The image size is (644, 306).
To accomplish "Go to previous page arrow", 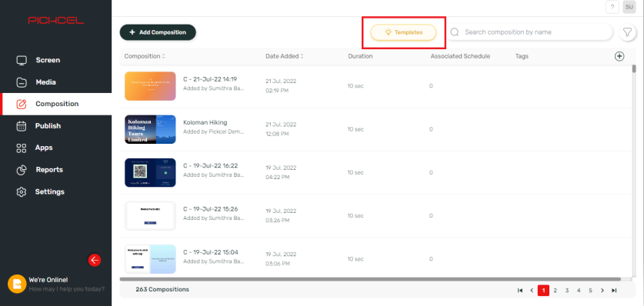I will (x=532, y=291).
